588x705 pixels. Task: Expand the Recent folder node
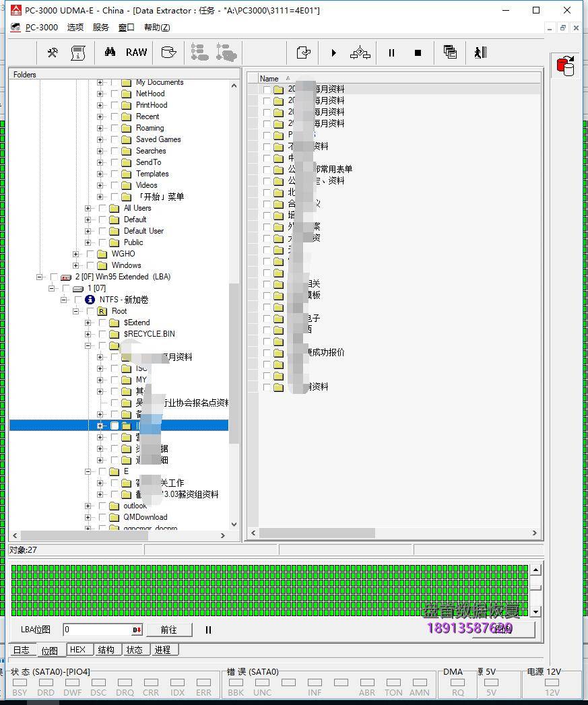pos(100,116)
